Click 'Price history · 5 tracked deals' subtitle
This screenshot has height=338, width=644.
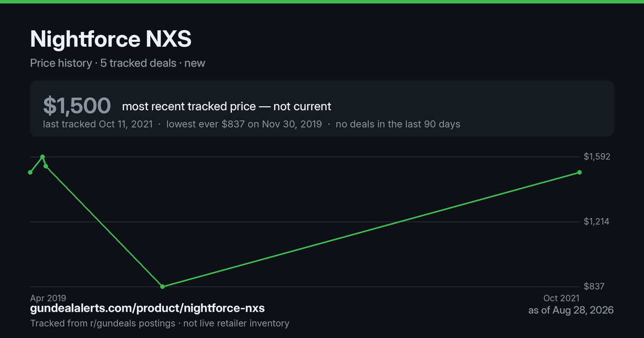[103, 63]
